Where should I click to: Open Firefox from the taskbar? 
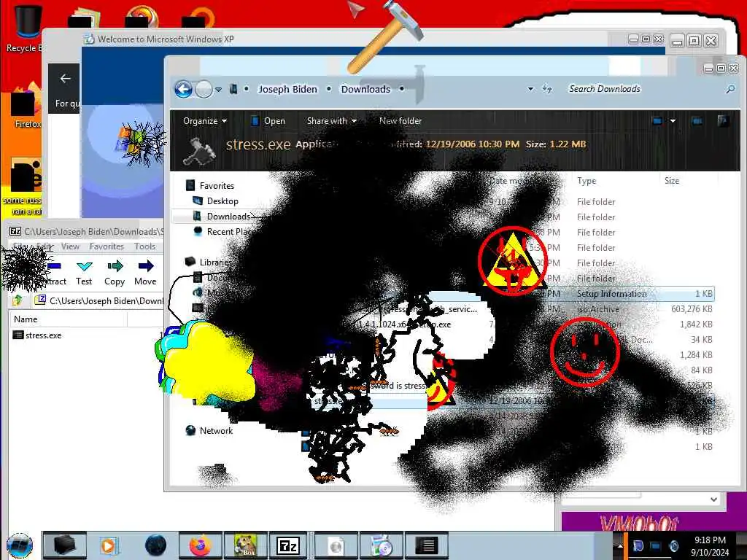pyautogui.click(x=200, y=545)
